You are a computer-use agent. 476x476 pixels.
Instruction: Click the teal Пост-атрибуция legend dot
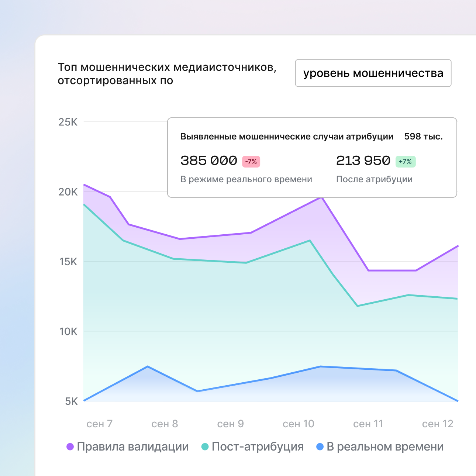[x=205, y=447]
